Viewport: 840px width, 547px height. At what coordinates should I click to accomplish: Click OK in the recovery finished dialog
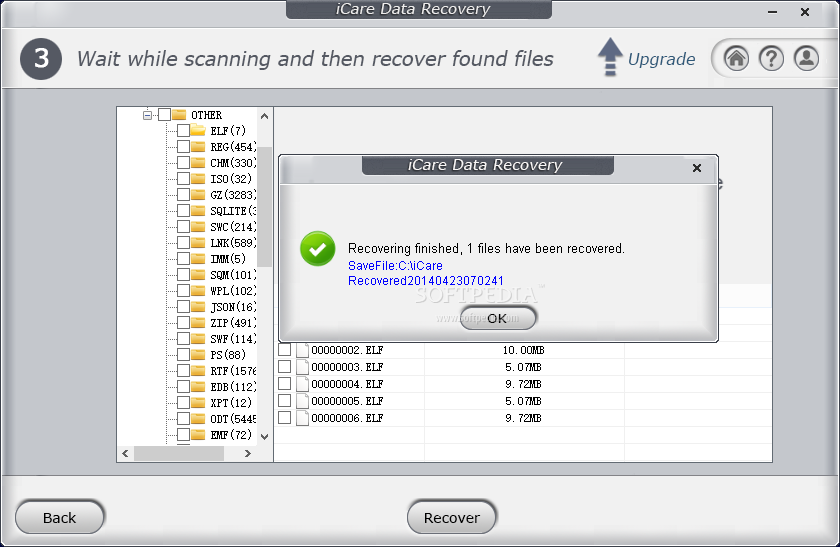click(498, 318)
